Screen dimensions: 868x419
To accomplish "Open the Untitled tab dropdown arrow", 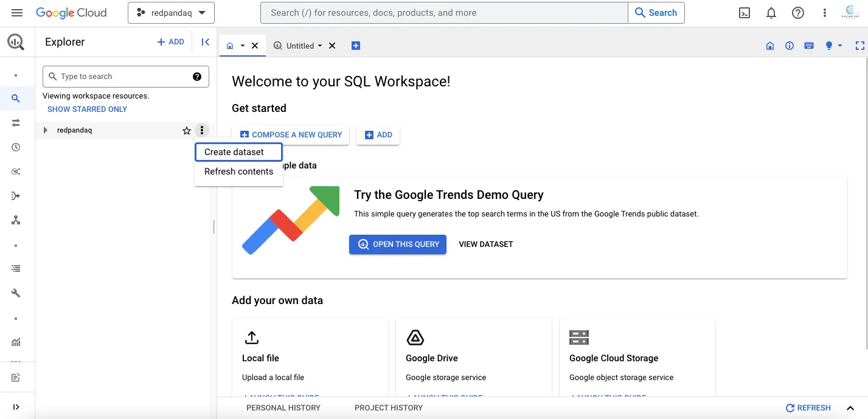I will coord(320,46).
